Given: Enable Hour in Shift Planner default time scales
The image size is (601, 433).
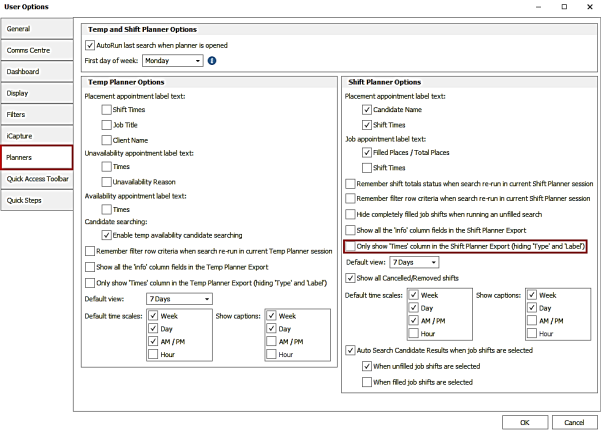Looking at the screenshot, I should (x=413, y=334).
